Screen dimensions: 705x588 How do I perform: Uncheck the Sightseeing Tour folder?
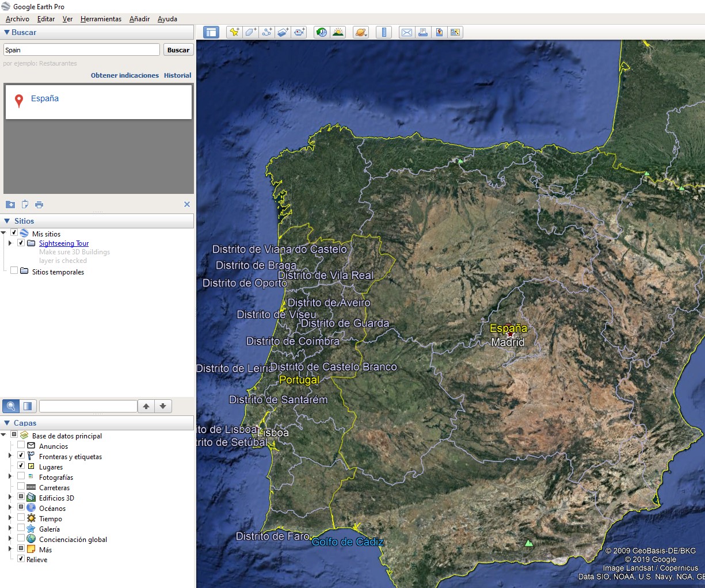(x=21, y=243)
